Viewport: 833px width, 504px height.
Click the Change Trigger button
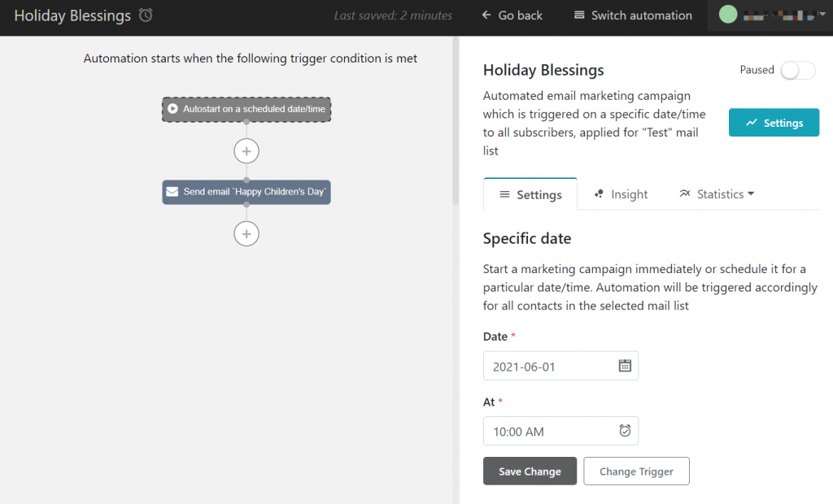pos(636,471)
